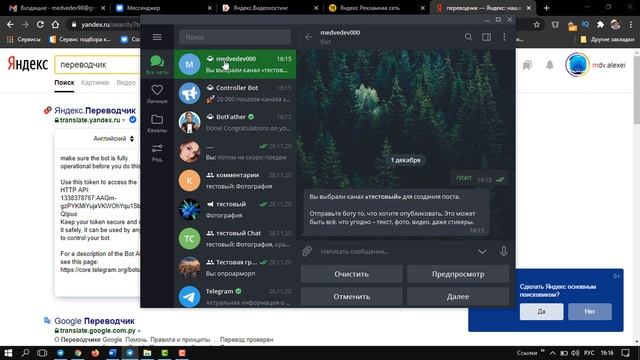Open the Тестовая гр... group chat
640x360 pixels.
pyautogui.click(x=235, y=267)
